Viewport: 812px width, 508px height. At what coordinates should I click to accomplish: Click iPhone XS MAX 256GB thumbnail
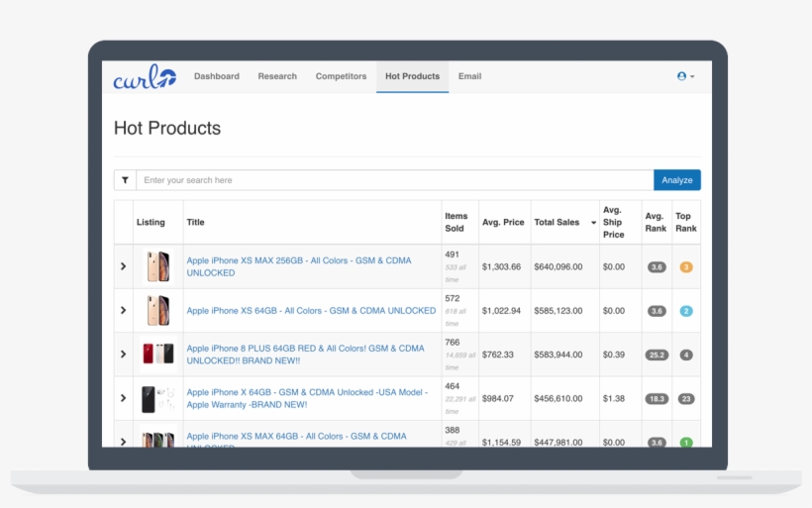(x=158, y=266)
